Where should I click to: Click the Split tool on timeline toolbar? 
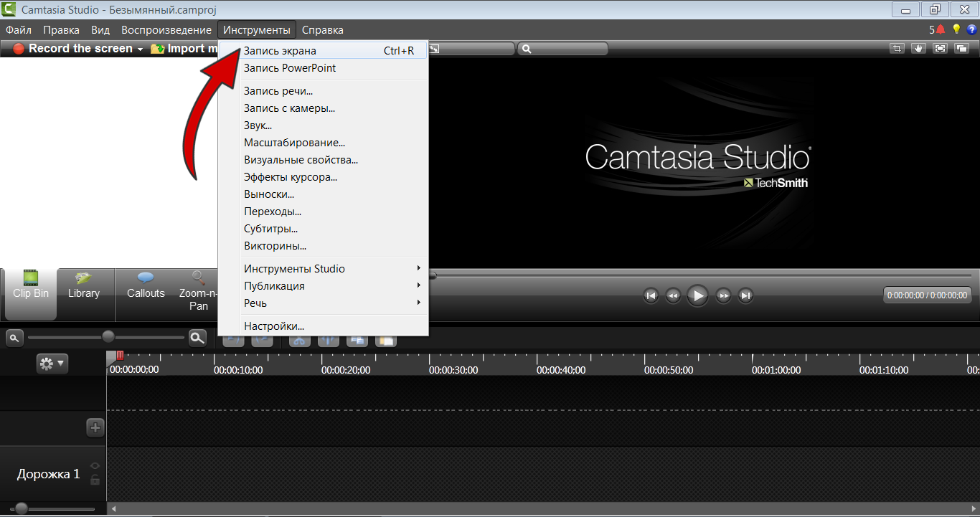click(328, 341)
